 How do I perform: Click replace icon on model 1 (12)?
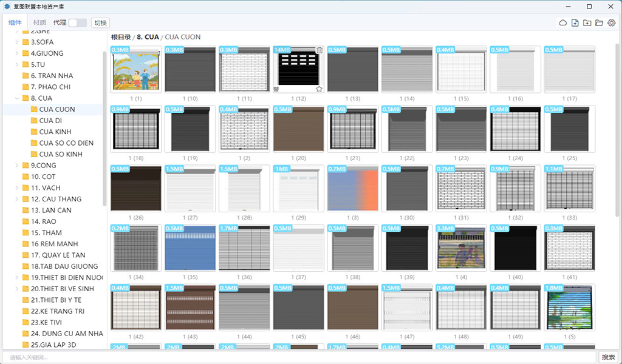[x=277, y=89]
